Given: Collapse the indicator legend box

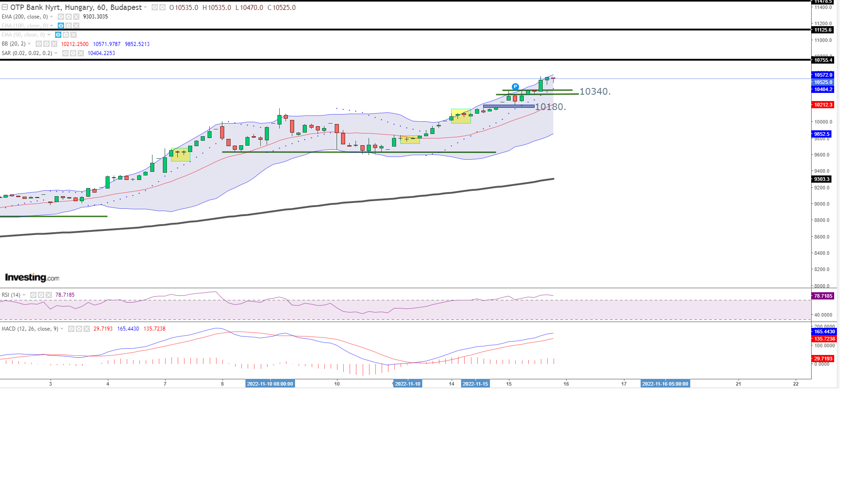Looking at the screenshot, I should (5, 7).
